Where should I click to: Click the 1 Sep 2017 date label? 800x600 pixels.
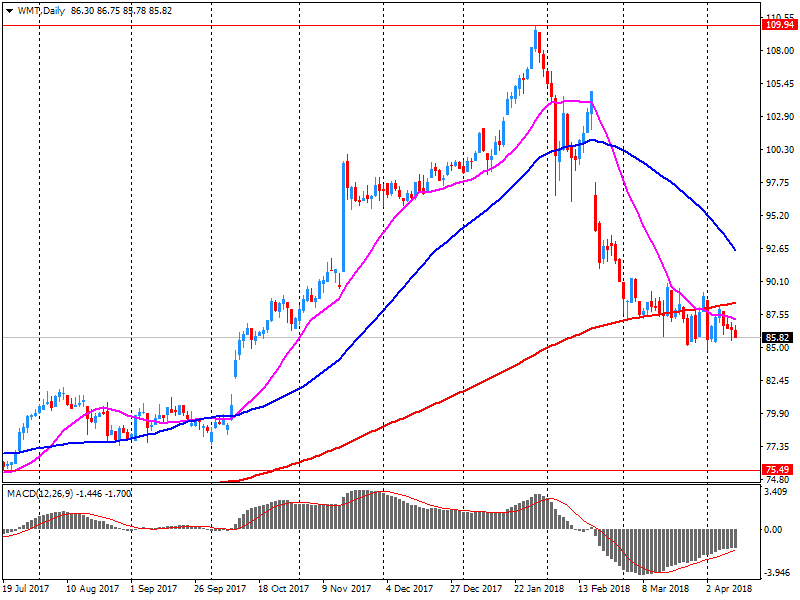(154, 588)
